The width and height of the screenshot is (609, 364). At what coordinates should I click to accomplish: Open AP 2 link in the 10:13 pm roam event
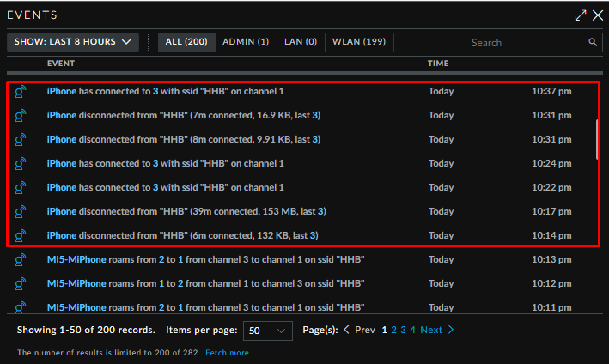(x=161, y=259)
